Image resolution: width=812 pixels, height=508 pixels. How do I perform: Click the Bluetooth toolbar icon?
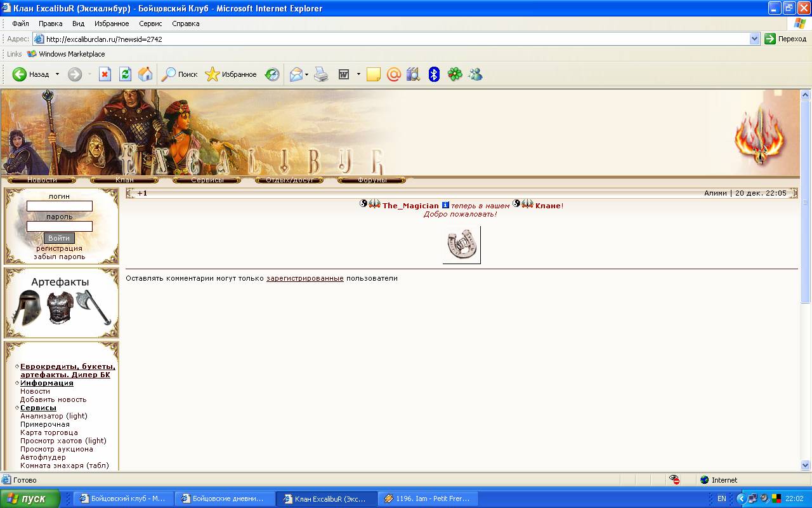434,74
